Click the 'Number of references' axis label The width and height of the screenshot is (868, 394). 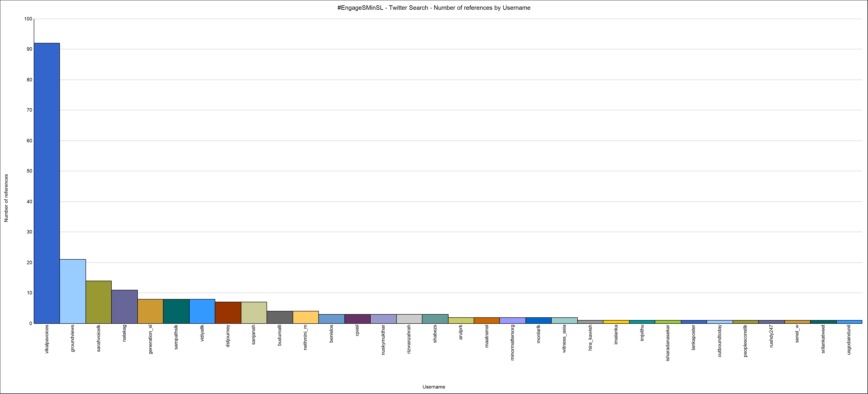pos(6,198)
